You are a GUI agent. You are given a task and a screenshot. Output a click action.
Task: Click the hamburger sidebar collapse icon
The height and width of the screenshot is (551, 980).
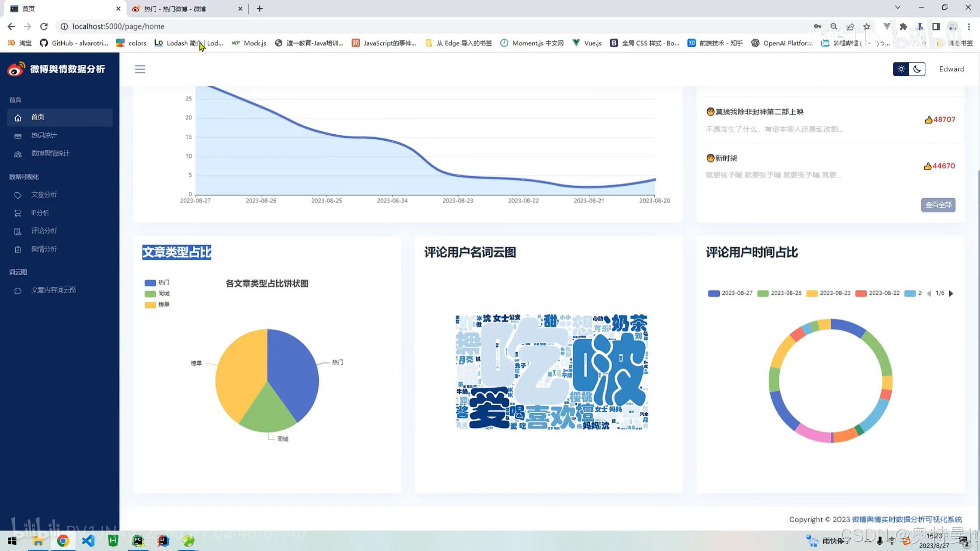tap(140, 69)
